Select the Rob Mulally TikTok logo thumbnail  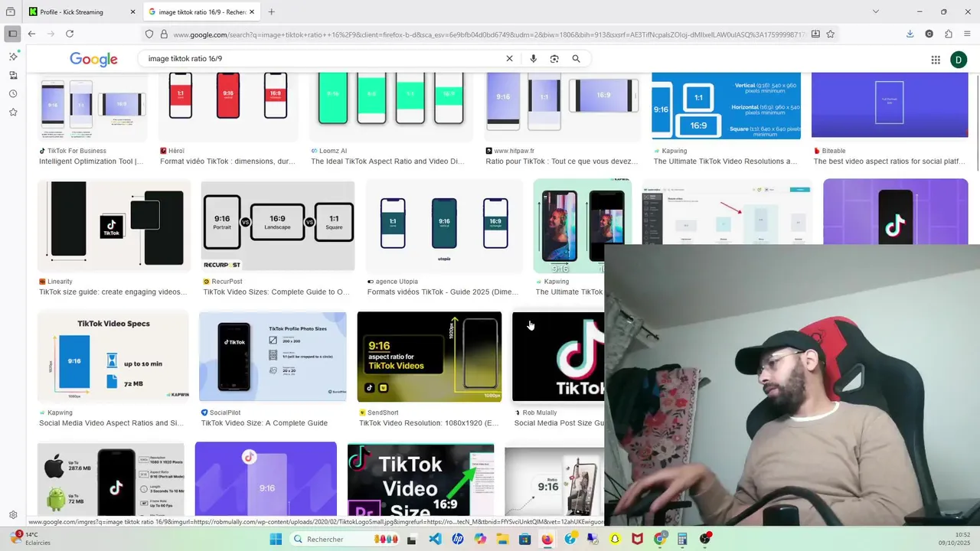(x=558, y=357)
